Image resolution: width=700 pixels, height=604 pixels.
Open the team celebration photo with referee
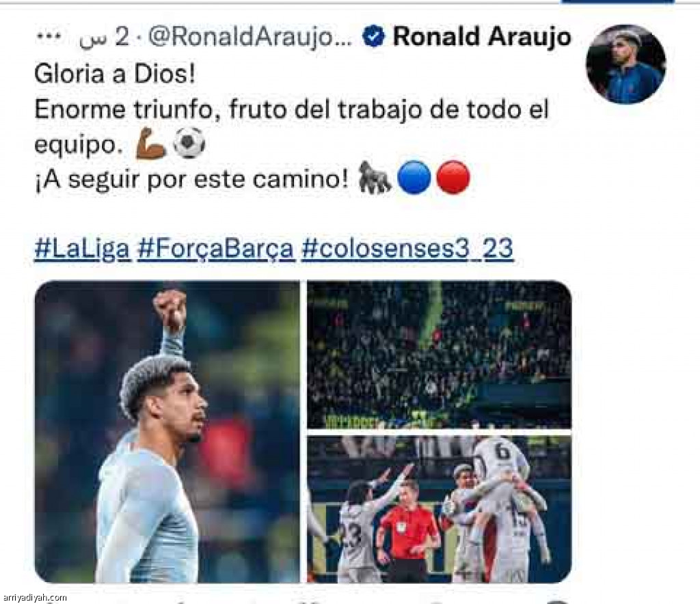click(x=440, y=510)
